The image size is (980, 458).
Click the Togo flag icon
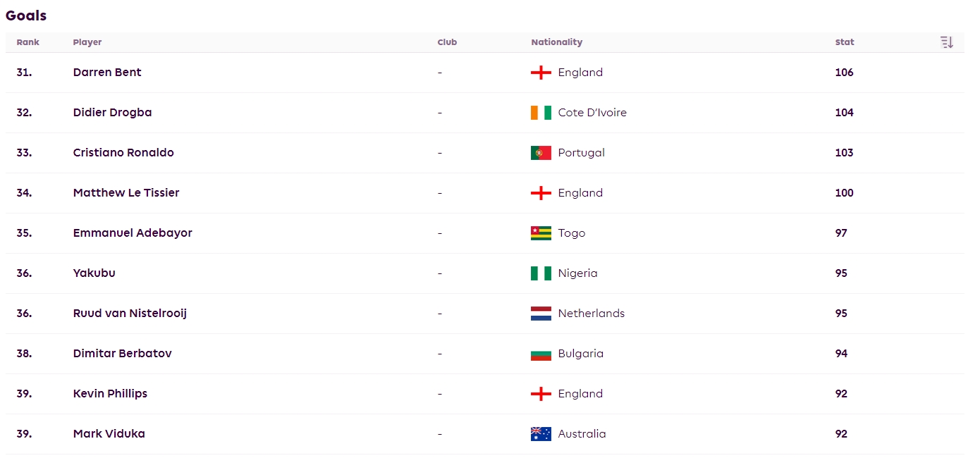point(541,233)
